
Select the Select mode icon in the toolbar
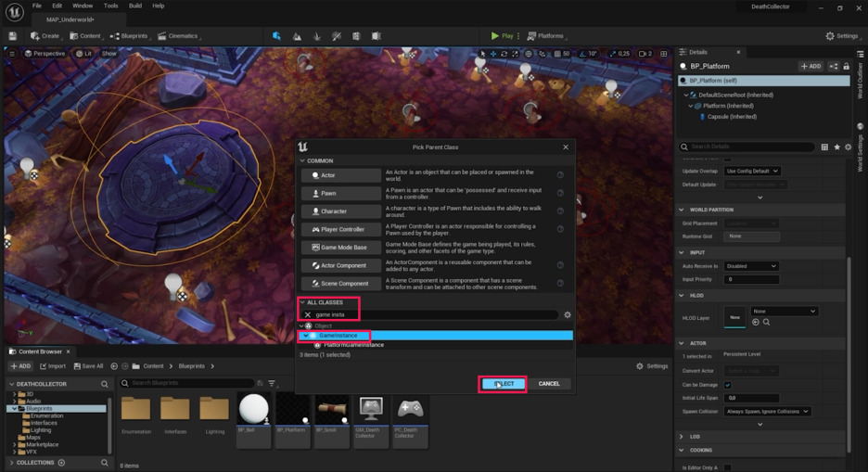coord(276,36)
